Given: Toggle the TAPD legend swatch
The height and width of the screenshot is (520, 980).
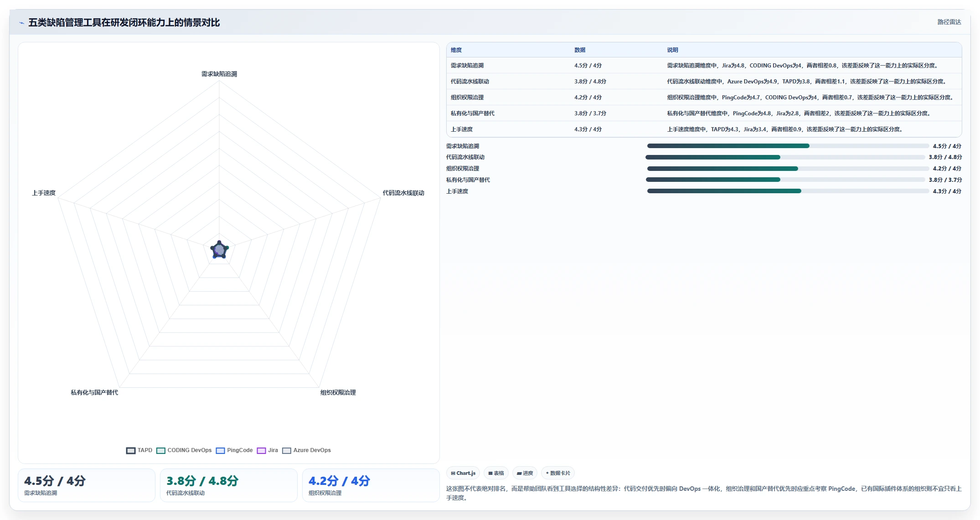Looking at the screenshot, I should [131, 451].
